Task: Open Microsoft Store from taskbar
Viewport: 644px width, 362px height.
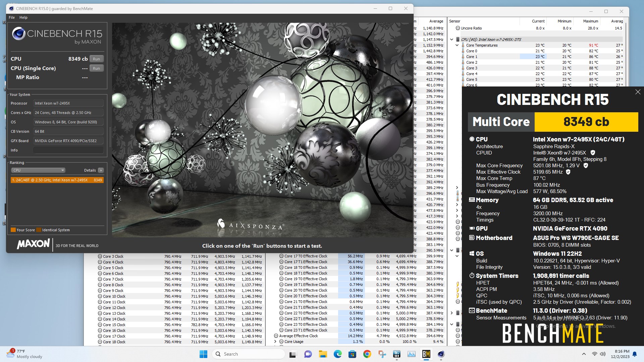Action: 352,354
